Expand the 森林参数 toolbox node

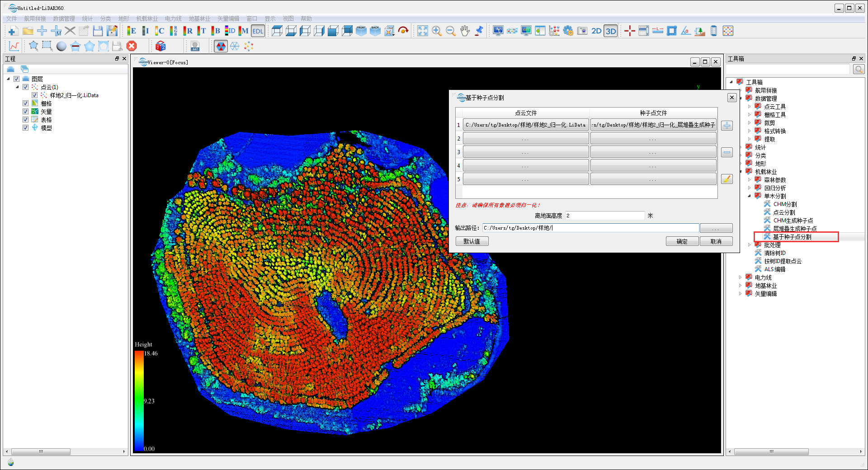point(749,180)
